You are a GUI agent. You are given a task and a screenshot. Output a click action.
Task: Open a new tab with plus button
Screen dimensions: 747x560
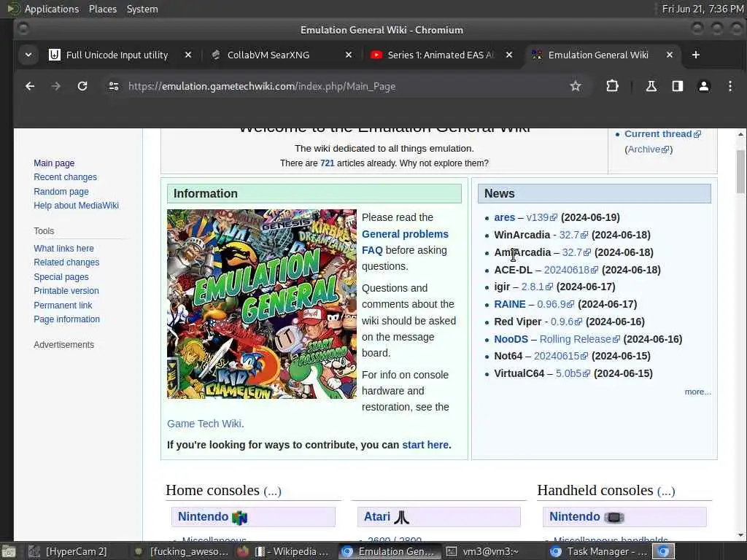point(695,55)
